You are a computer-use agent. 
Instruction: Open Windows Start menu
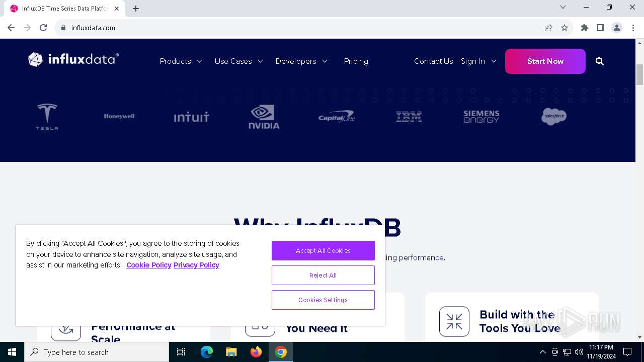point(12,352)
